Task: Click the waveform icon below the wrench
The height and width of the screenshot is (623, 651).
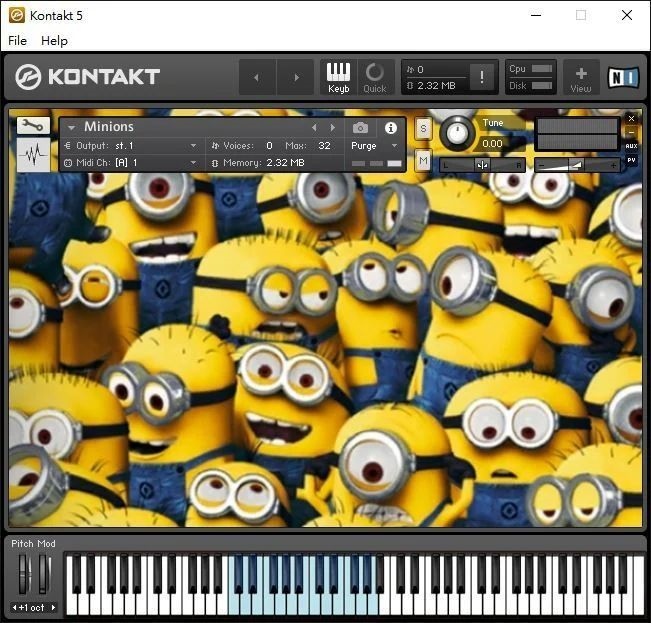Action: [33, 156]
